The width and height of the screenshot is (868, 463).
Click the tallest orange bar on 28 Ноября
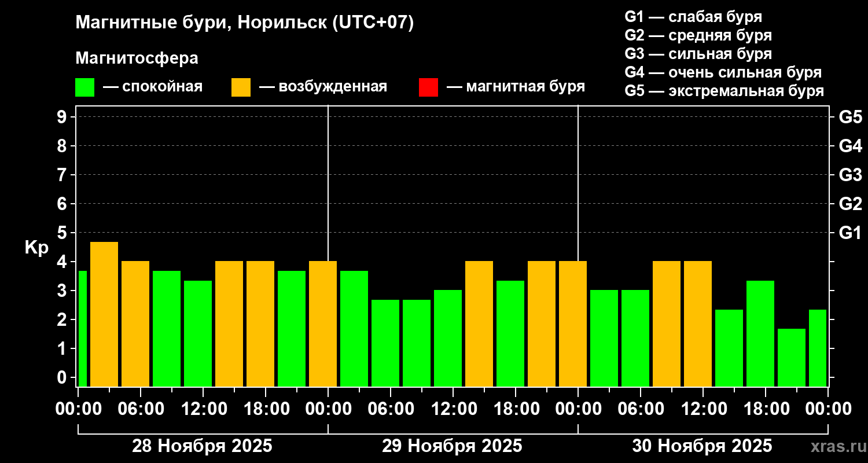pos(104,314)
